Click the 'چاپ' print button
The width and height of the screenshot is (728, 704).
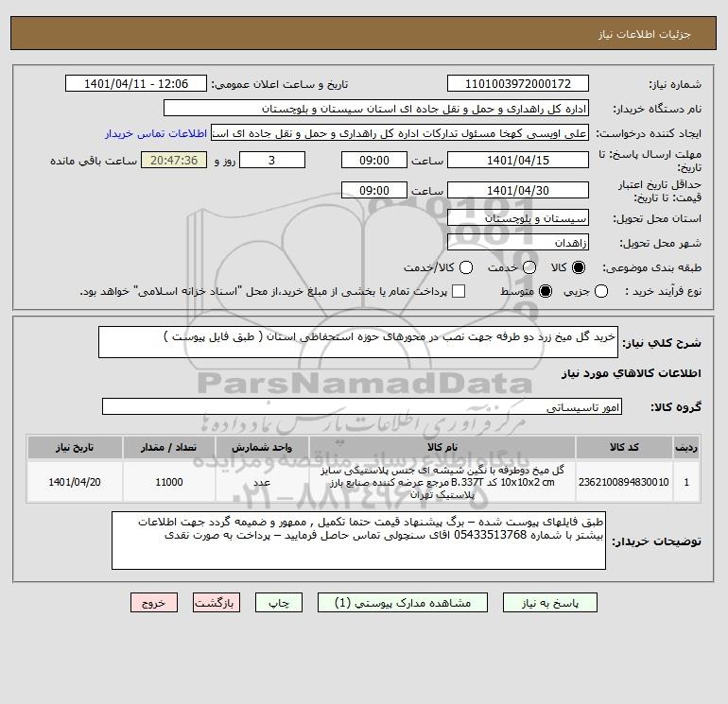coord(279,603)
